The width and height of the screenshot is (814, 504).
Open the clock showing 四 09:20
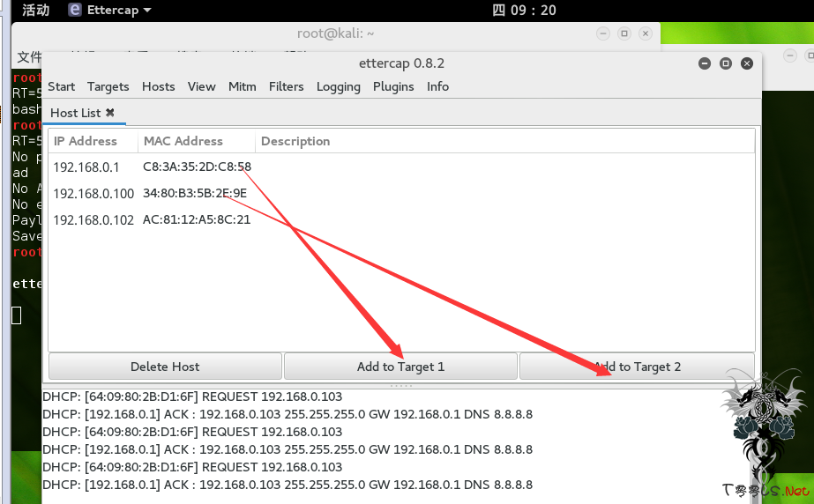[524, 11]
